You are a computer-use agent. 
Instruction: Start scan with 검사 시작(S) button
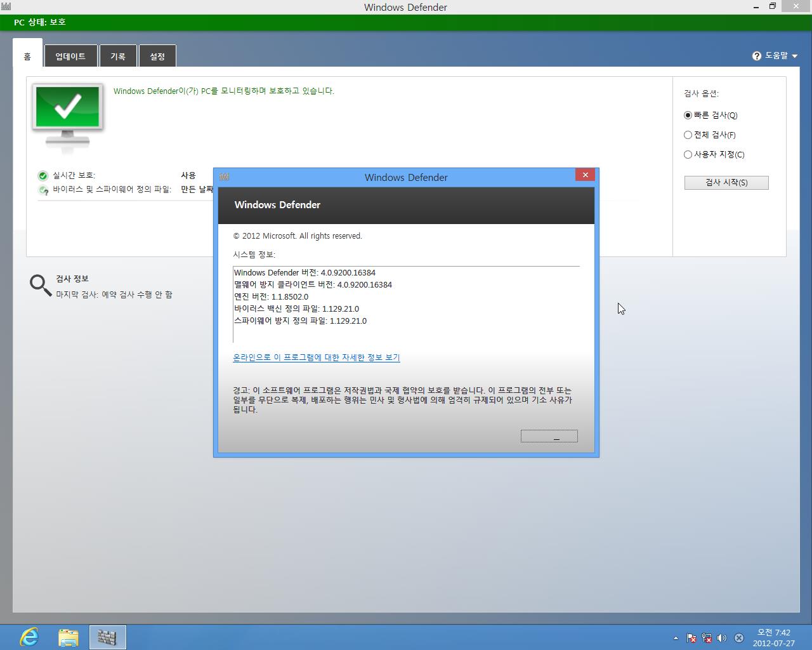click(726, 183)
